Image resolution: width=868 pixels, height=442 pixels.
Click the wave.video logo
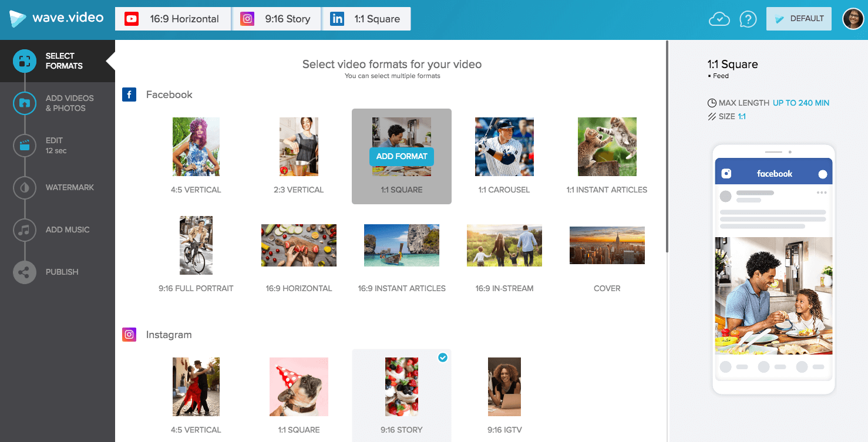pos(56,18)
